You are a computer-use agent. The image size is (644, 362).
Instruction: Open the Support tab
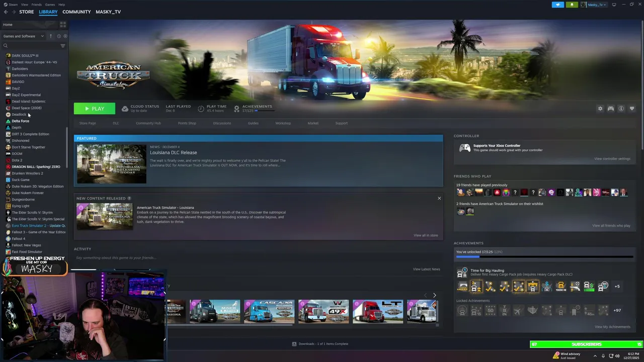pos(342,123)
